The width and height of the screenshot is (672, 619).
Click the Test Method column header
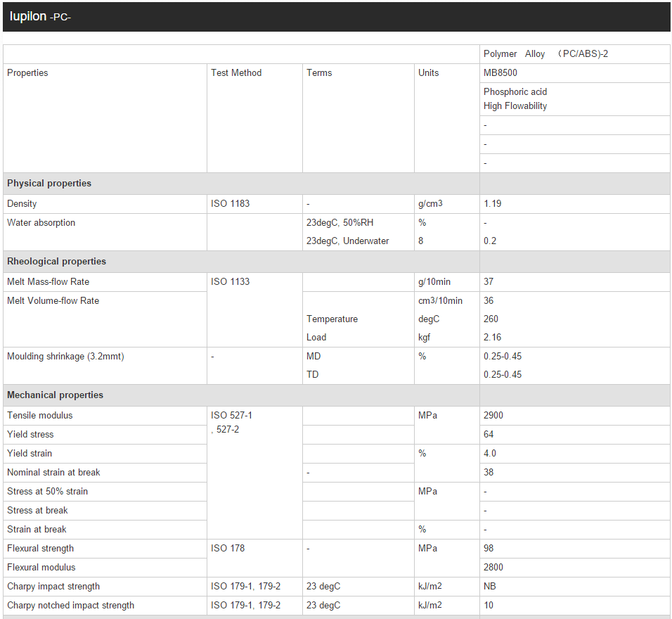(x=236, y=73)
